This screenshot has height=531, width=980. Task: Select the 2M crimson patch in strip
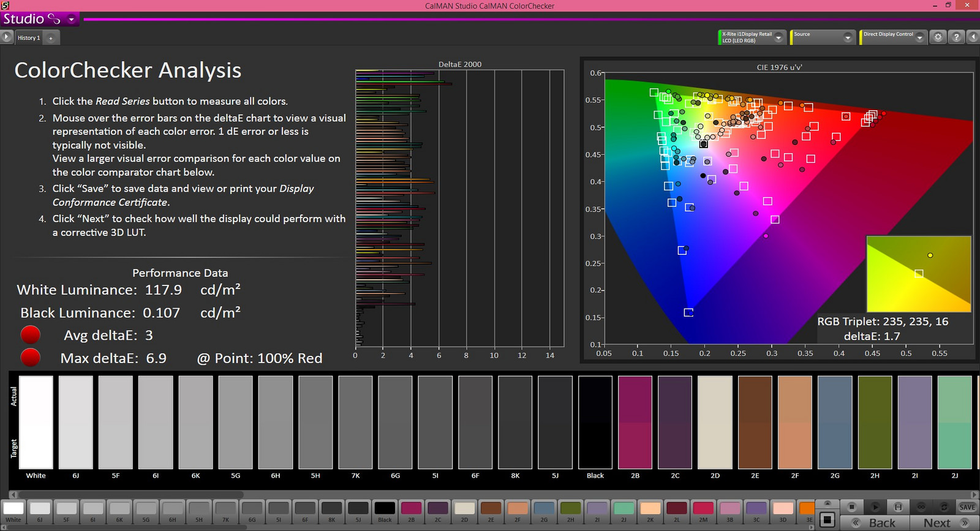[x=703, y=511]
